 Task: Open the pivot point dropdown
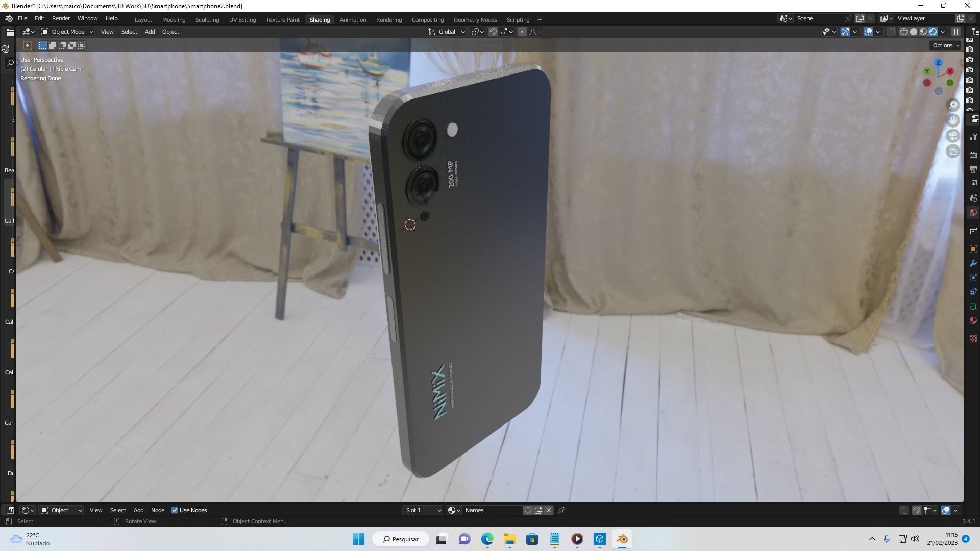point(478,32)
